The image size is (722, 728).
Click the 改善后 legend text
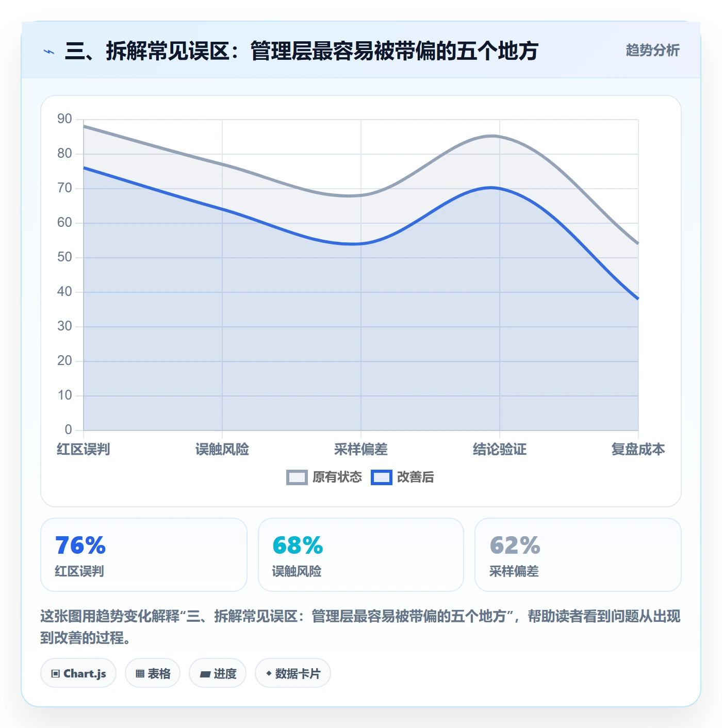coord(416,477)
